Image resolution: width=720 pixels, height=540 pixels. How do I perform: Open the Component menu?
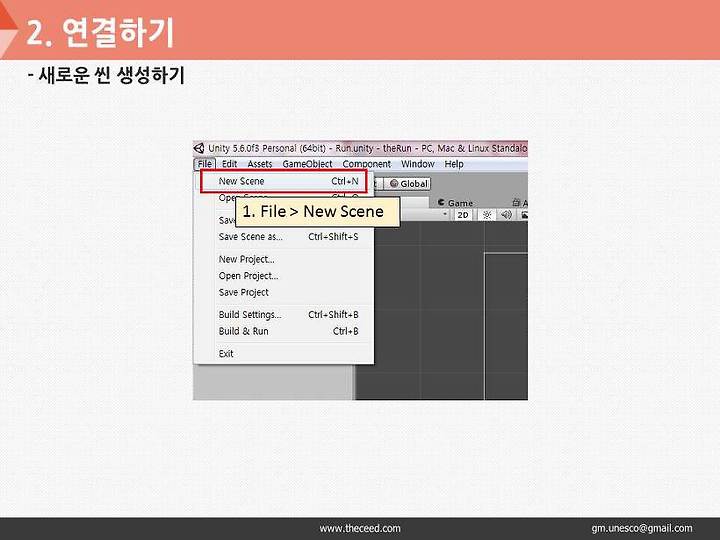(x=366, y=164)
